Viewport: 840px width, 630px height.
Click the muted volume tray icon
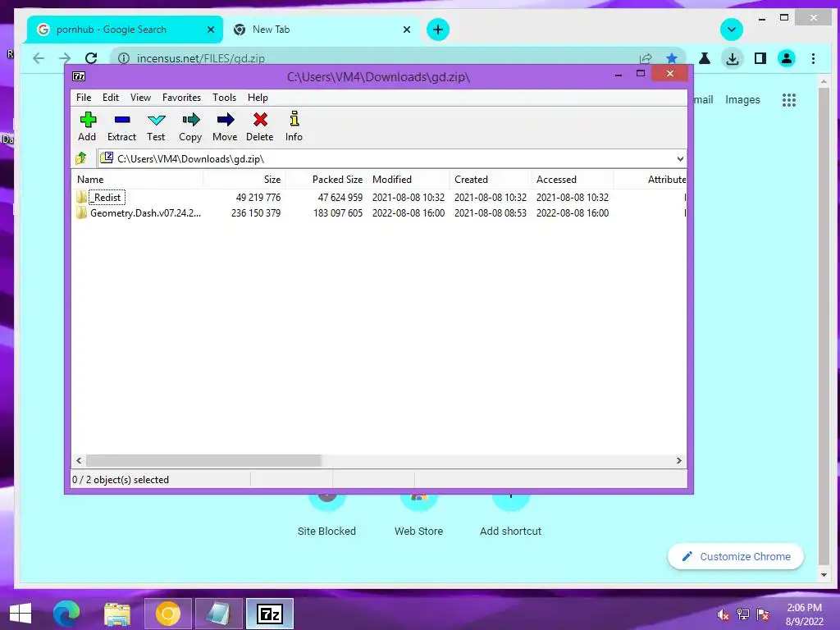pos(724,614)
